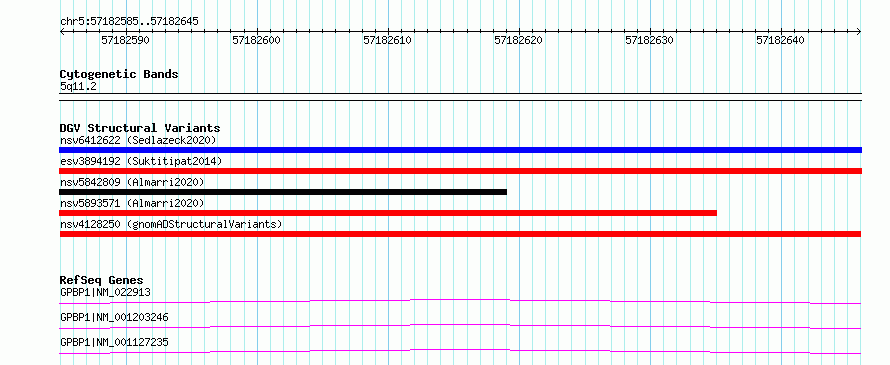Open variant esv3894192 (Suktitipat2014) label
Image resolution: width=890 pixels, height=365 pixels.
coord(141,161)
